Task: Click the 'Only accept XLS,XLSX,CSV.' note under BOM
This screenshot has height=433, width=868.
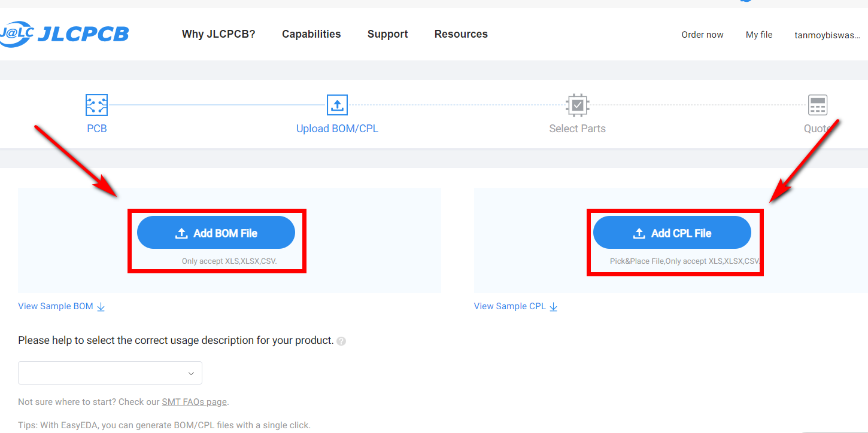Action: [x=229, y=261]
